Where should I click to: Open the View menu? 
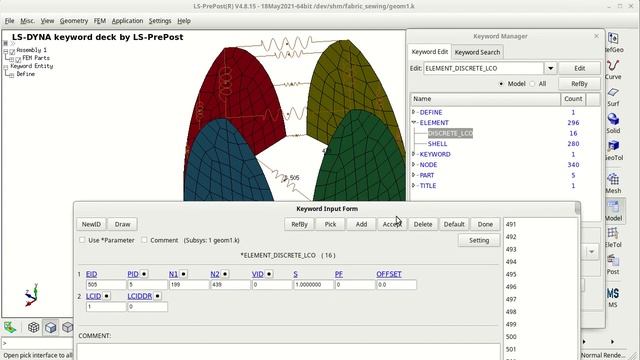47,21
